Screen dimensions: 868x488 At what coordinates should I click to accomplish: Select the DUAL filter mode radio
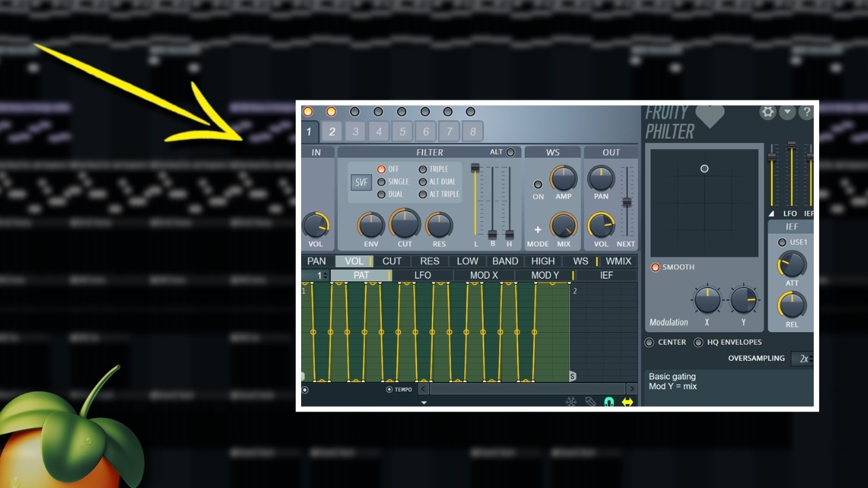pyautogui.click(x=381, y=195)
